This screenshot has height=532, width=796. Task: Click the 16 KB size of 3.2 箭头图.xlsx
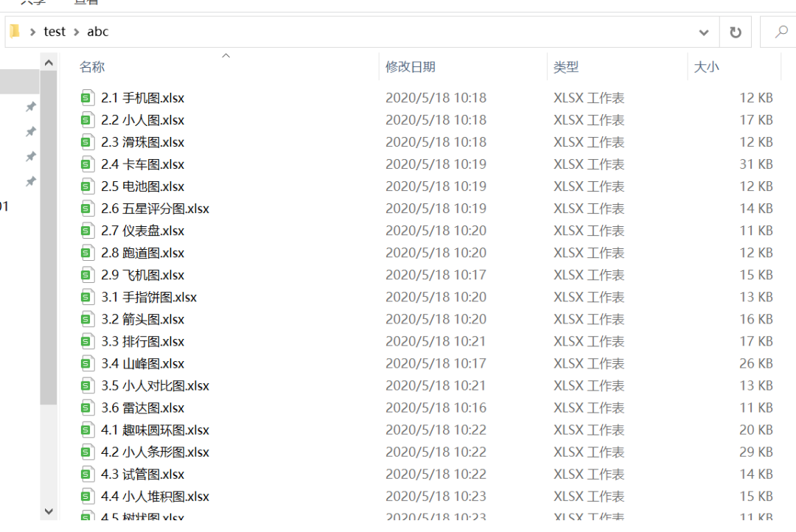[756, 319]
